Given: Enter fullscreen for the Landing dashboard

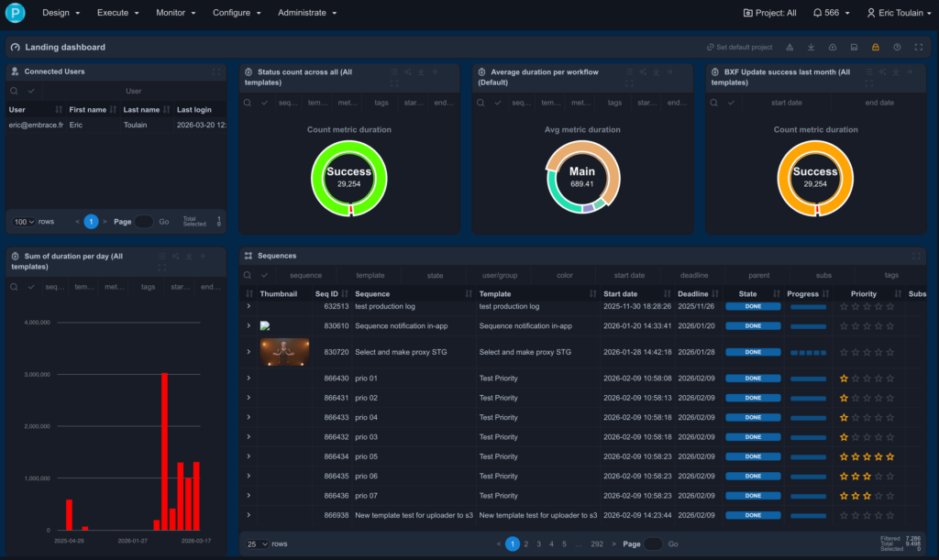Looking at the screenshot, I should [918, 47].
